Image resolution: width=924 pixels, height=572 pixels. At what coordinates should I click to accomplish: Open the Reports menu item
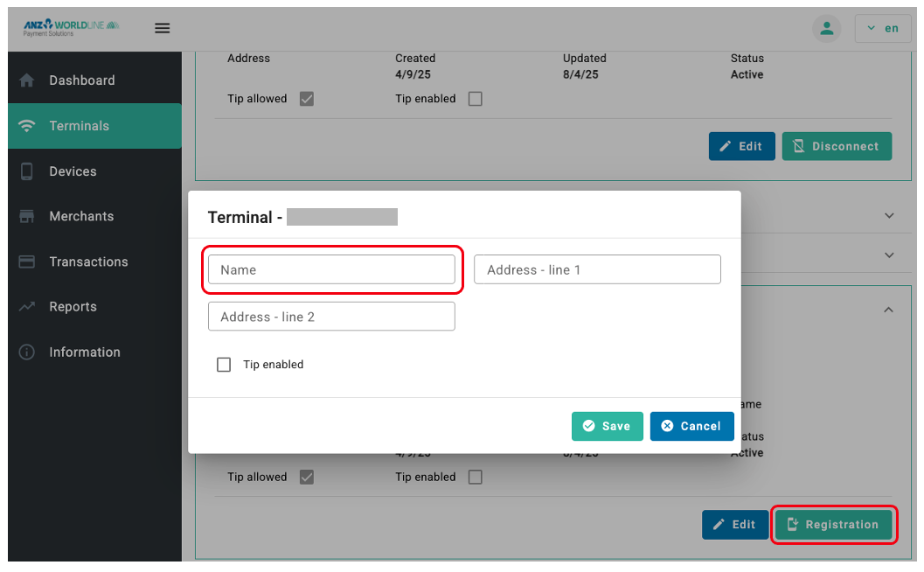pyautogui.click(x=73, y=307)
